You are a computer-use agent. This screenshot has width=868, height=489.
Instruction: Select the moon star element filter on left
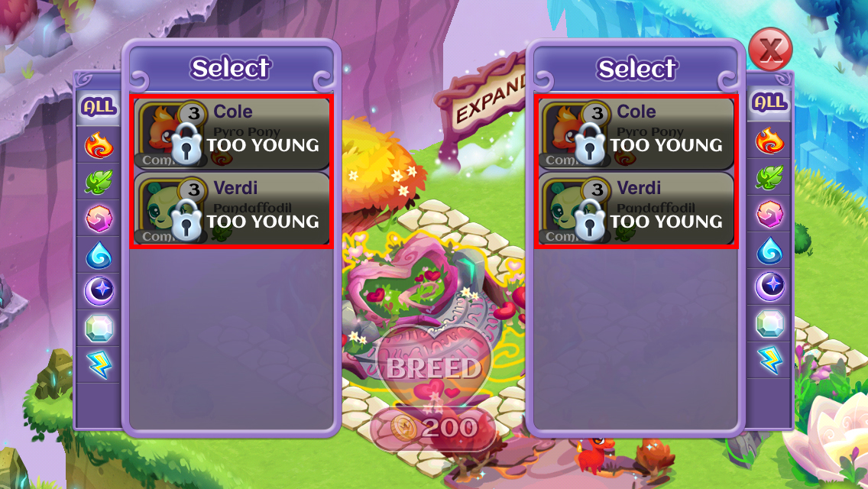[99, 291]
